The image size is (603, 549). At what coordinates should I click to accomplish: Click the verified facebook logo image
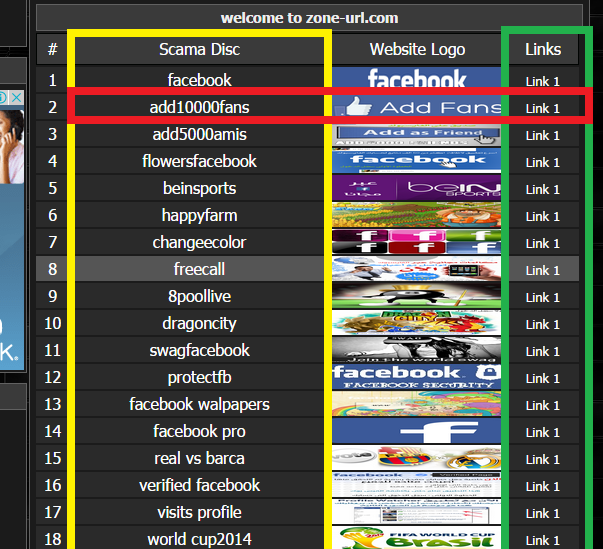click(416, 485)
